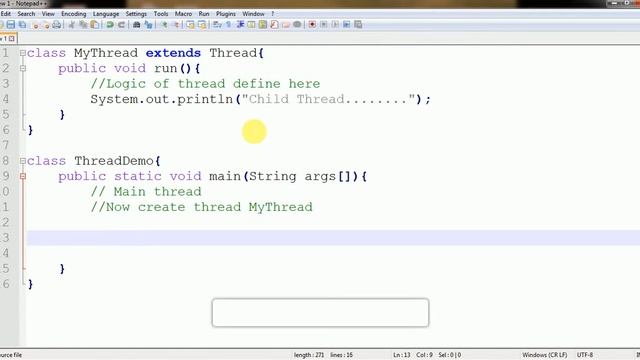The height and width of the screenshot is (360, 640).
Task: Click the green Undo arrow icon
Action: click(x=110, y=24)
